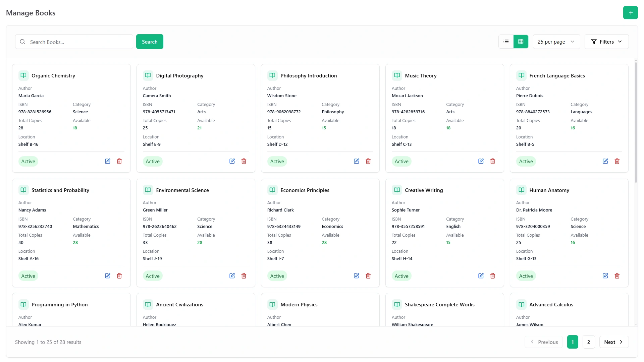644x362 pixels.
Task: Click location Shelf H-14
Action: tap(402, 259)
